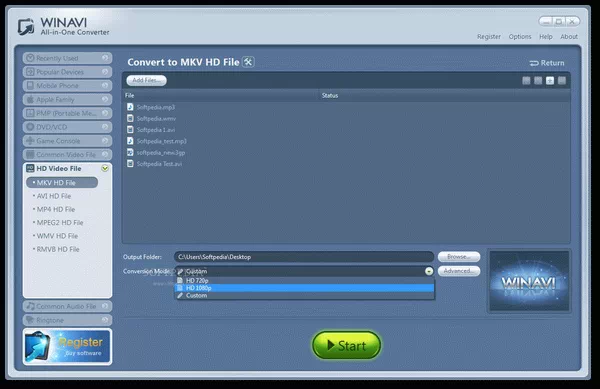Click the Status column header

click(445, 96)
